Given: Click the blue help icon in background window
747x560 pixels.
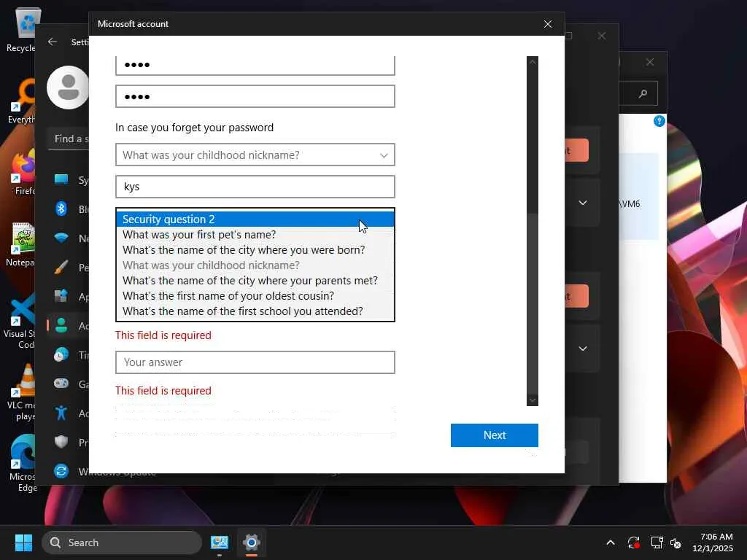Looking at the screenshot, I should point(659,121).
